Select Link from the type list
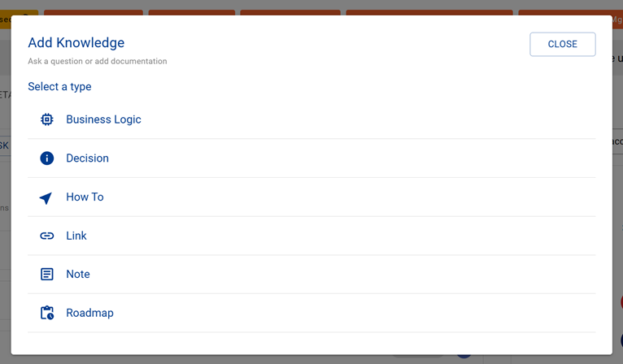Screen dimensions: 623x364 76,236
